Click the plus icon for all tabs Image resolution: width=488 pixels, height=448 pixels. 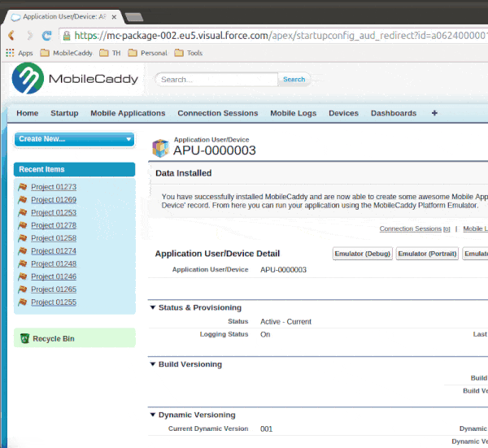pos(434,113)
